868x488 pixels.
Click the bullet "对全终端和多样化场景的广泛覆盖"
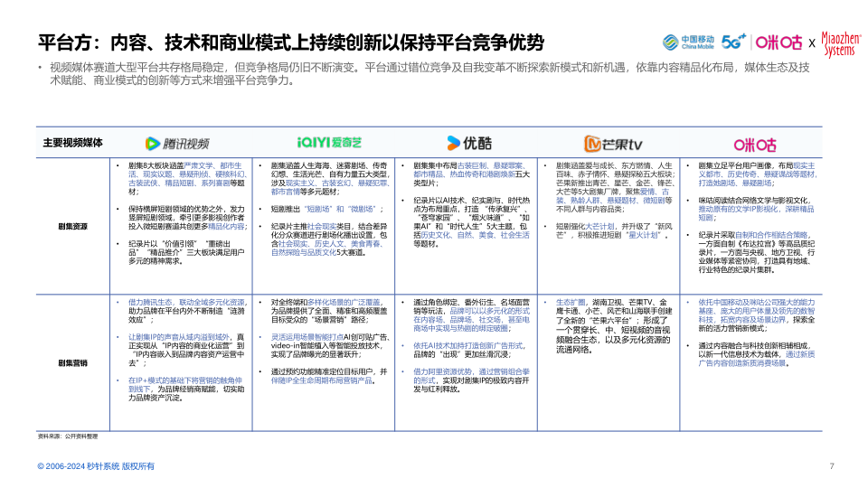point(329,311)
